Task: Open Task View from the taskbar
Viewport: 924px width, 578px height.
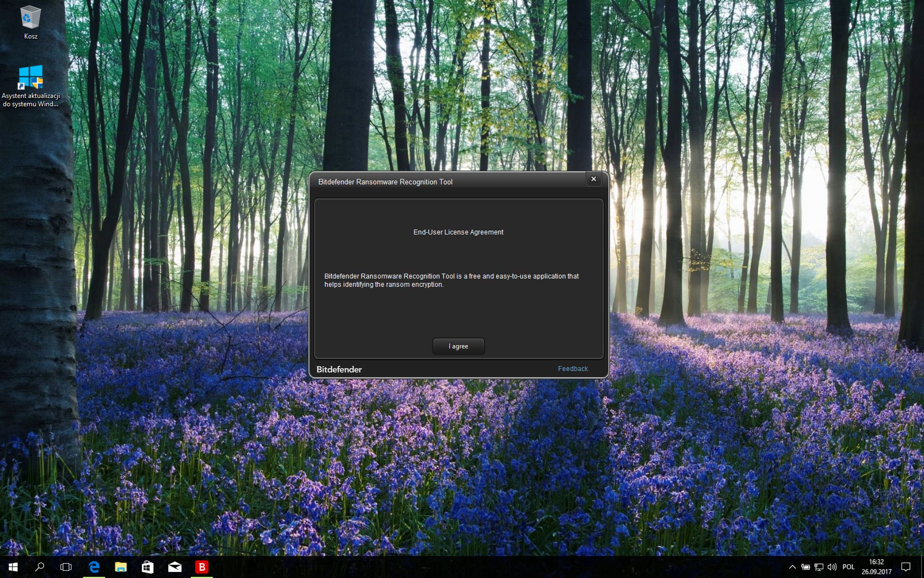Action: [66, 567]
